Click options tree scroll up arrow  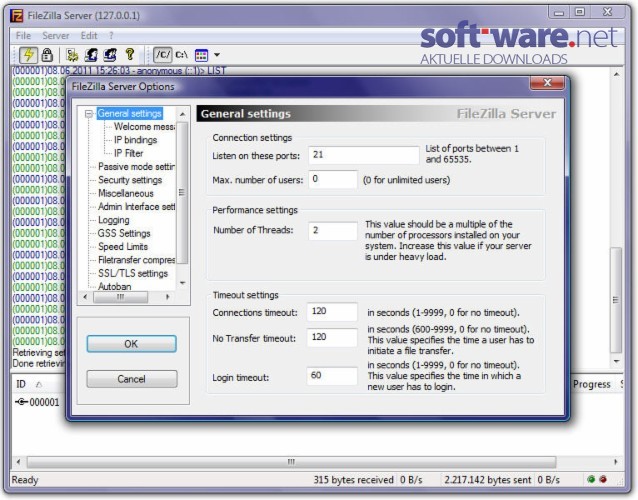[x=182, y=114]
